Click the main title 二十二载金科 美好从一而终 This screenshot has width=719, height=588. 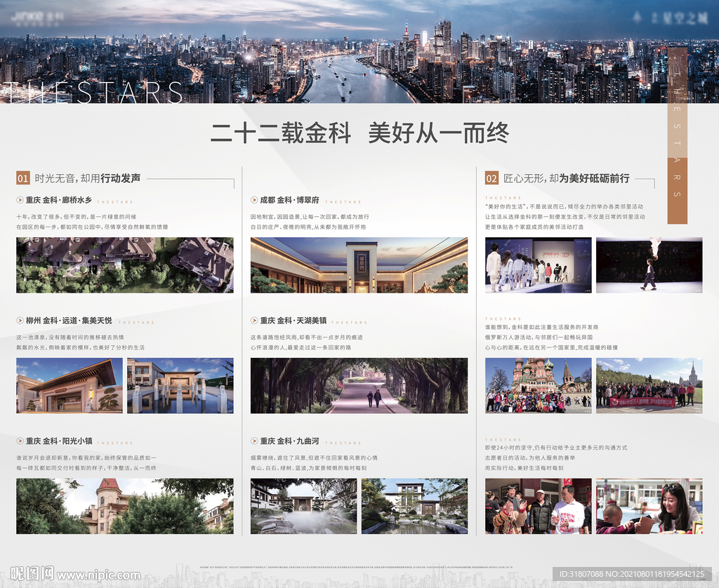(x=359, y=133)
